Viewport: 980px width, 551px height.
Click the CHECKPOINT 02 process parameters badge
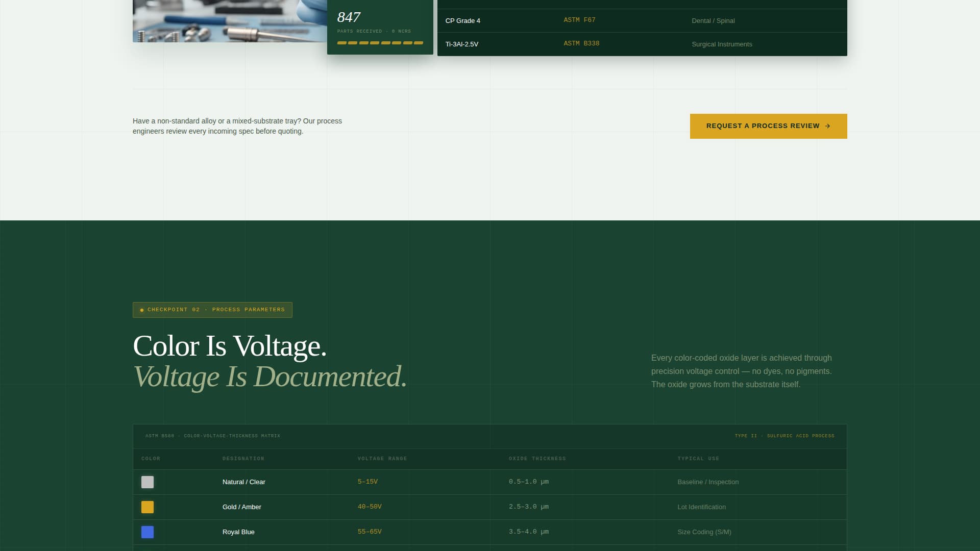coord(212,310)
